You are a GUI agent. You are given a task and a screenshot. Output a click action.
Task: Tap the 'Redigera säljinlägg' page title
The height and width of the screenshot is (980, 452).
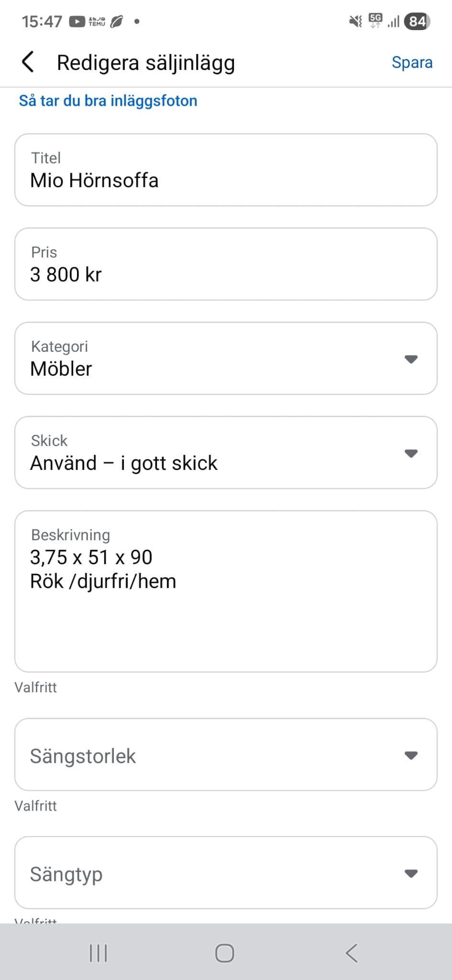[x=146, y=63]
